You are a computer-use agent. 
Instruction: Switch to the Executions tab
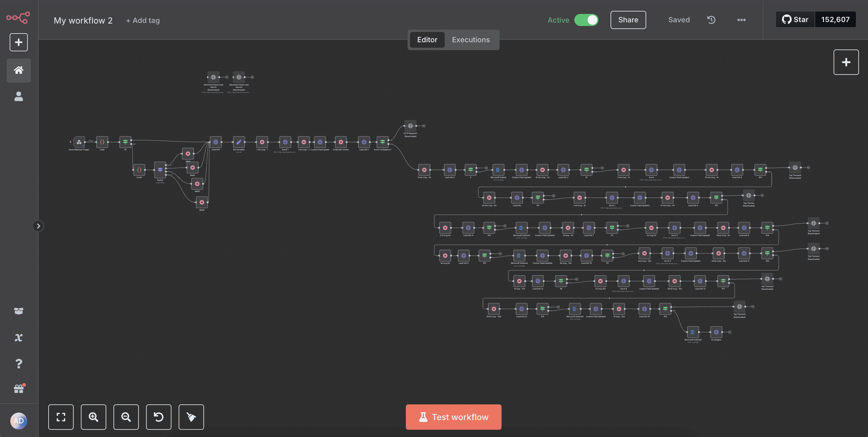[471, 40]
